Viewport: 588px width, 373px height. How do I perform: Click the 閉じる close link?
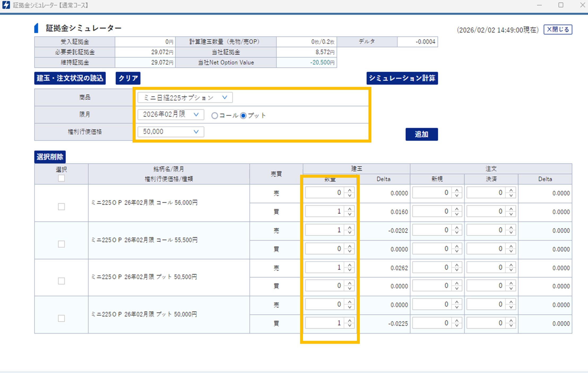557,29
